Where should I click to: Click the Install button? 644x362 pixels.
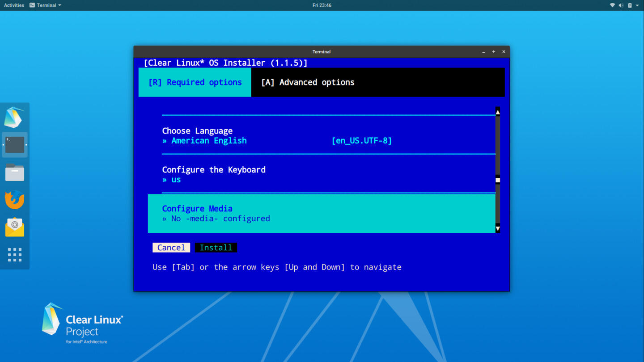216,248
